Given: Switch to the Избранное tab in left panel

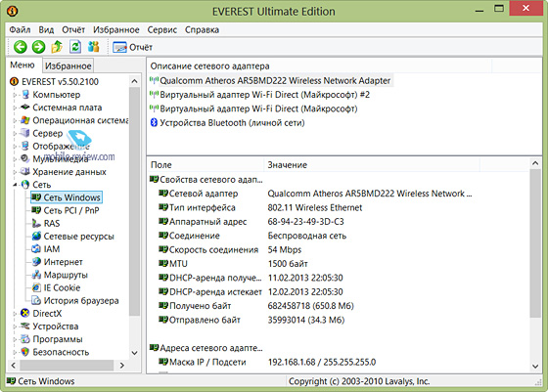Looking at the screenshot, I should tap(68, 65).
